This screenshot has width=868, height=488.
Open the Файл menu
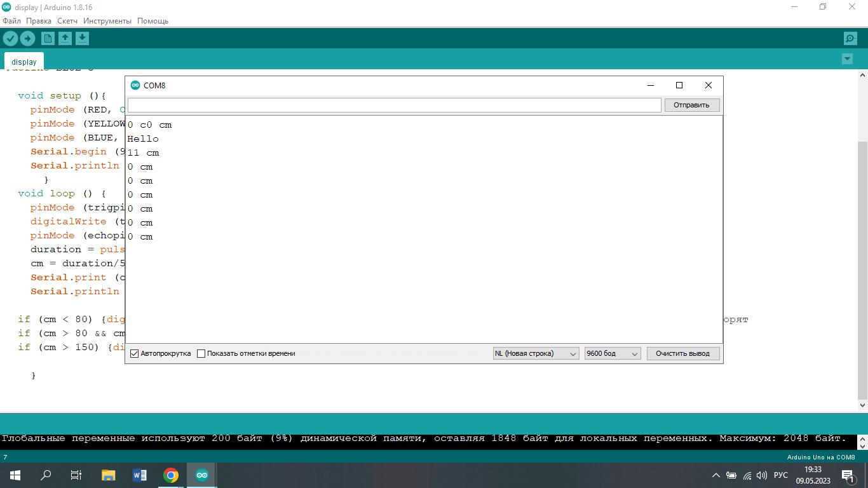pyautogui.click(x=11, y=21)
